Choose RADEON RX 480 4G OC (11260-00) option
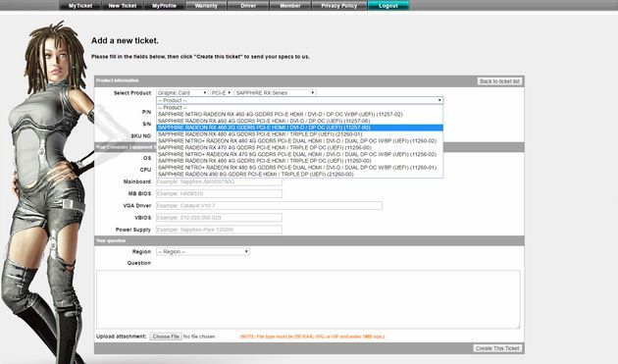The image size is (618, 364). (299, 161)
